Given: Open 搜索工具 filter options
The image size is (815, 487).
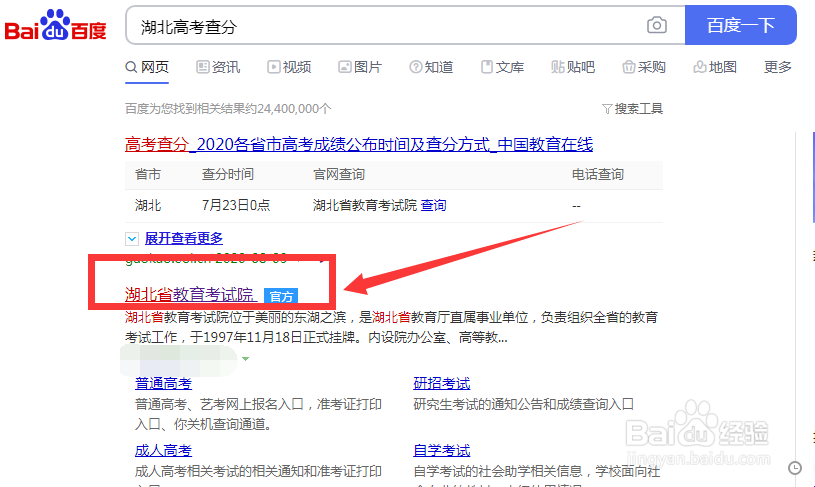Looking at the screenshot, I should click(633, 109).
